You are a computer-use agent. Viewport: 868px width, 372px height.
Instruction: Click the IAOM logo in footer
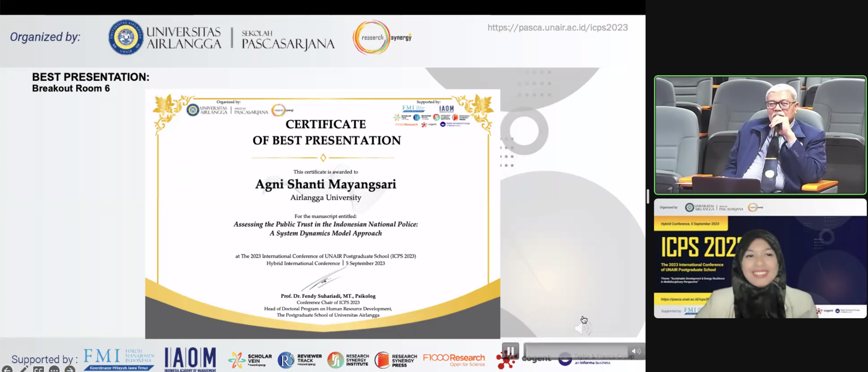190,359
